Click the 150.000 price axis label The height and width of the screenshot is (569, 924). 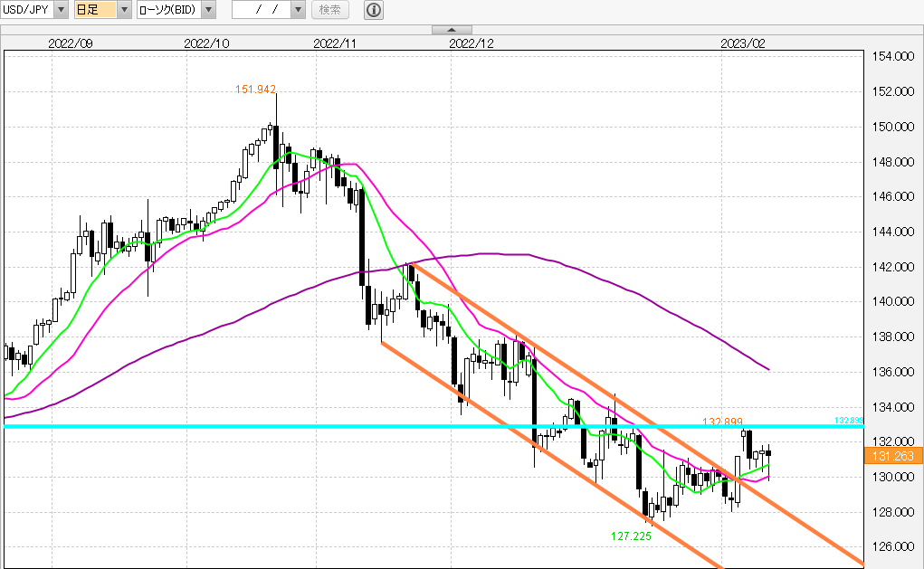(x=892, y=127)
